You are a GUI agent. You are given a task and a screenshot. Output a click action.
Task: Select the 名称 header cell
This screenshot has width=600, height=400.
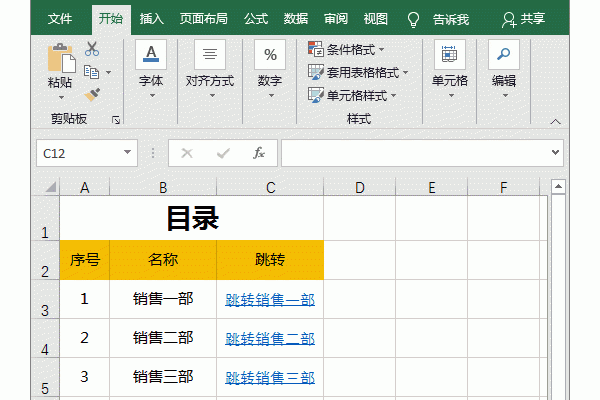click(163, 260)
